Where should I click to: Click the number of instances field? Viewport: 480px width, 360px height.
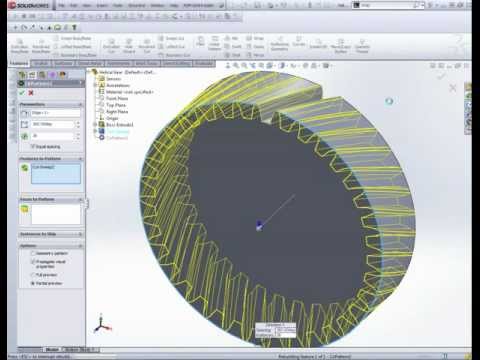tap(53, 136)
